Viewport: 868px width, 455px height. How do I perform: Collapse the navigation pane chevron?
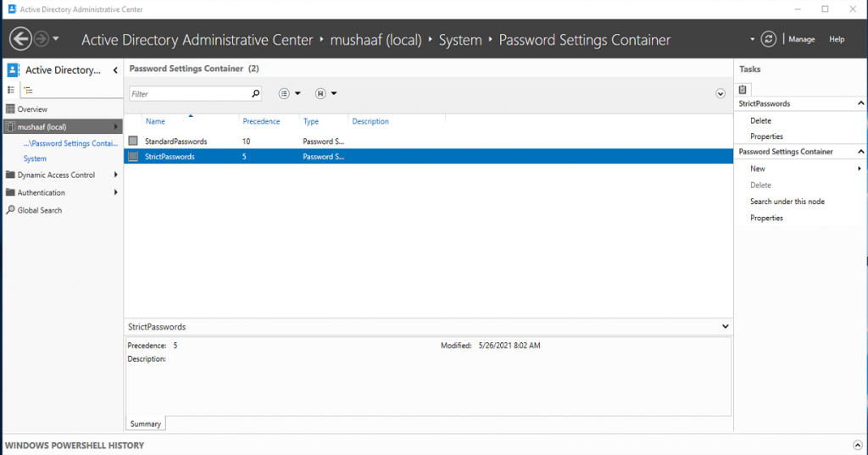pos(115,70)
